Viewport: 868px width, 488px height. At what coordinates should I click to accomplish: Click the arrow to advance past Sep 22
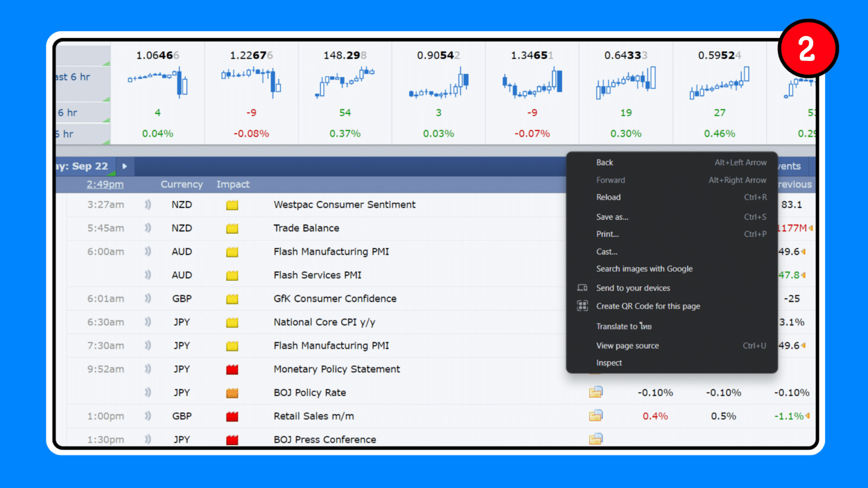[x=124, y=166]
